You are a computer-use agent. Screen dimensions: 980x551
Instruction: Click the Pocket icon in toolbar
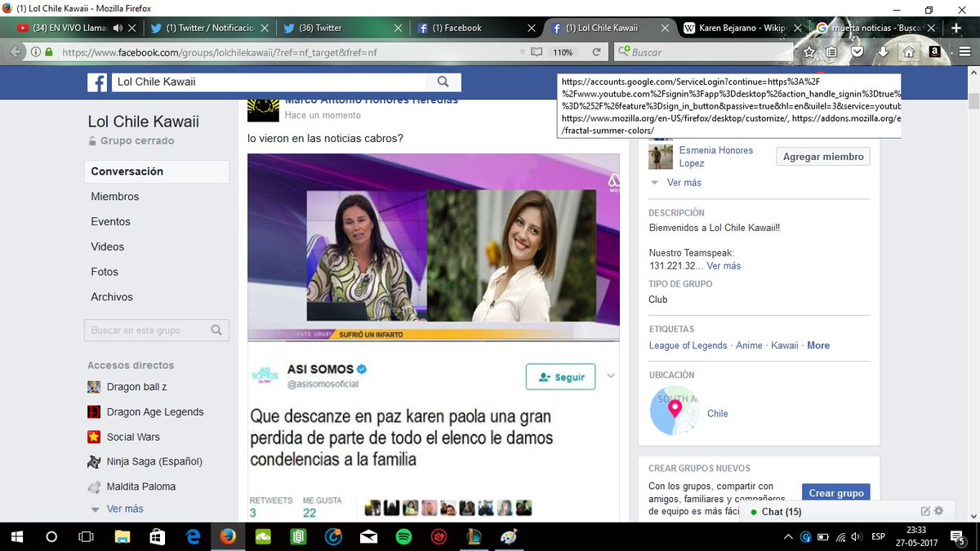[857, 51]
